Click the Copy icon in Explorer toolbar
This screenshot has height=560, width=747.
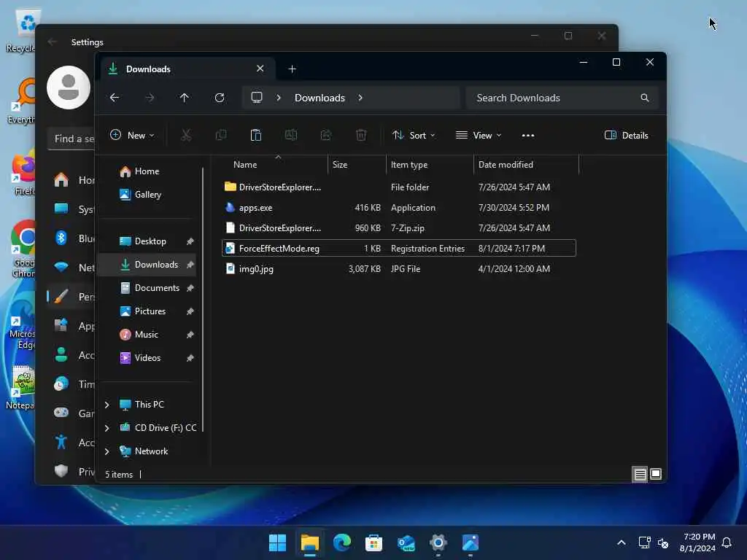click(x=221, y=135)
